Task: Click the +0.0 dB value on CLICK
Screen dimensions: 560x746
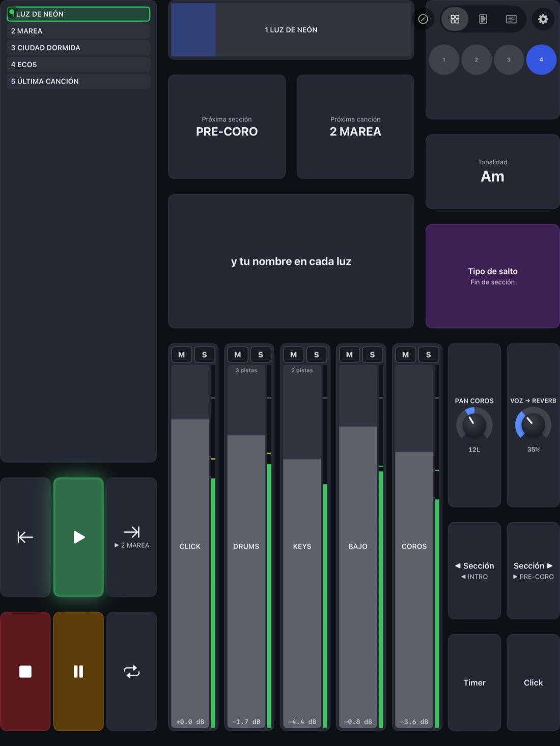Action: (190, 722)
